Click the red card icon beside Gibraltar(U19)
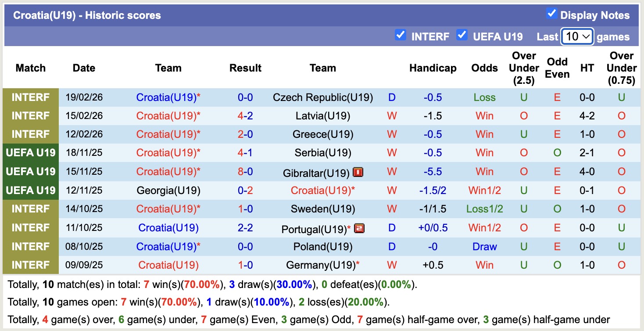 tap(358, 172)
